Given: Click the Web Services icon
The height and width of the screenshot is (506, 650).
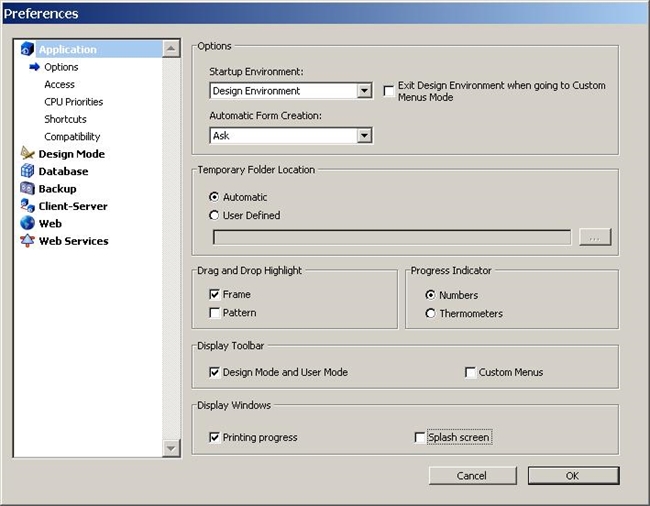Looking at the screenshot, I should [x=27, y=240].
